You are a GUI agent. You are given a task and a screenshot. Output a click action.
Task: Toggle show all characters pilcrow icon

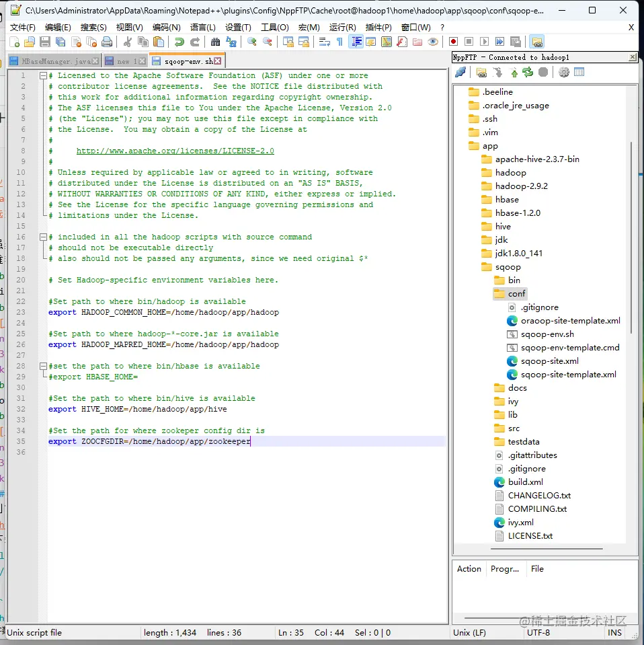[339, 42]
